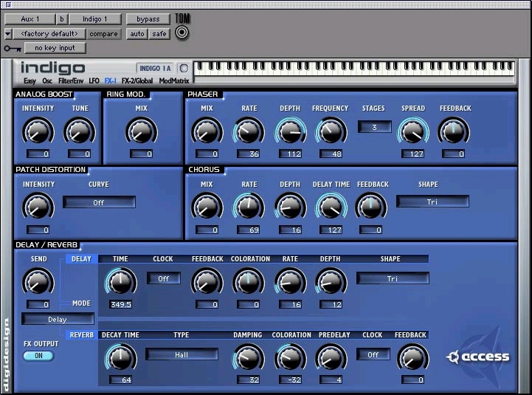Click Chorus Rate value field 69
Image resolution: width=532 pixels, height=395 pixels.
249,230
